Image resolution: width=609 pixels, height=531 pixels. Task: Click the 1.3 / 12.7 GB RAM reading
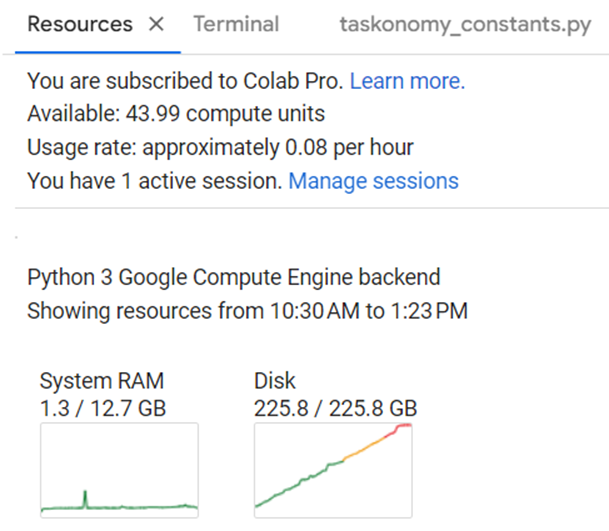click(103, 408)
